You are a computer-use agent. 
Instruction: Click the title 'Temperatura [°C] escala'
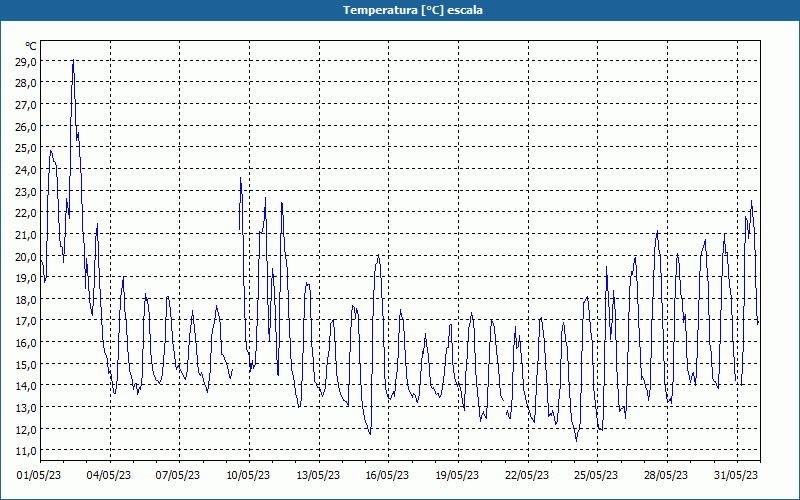[x=413, y=10]
